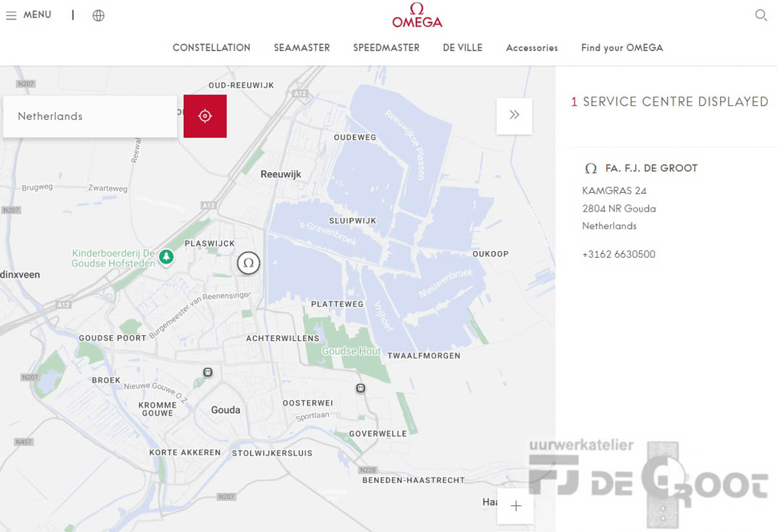Locate me with the red target button

tap(205, 116)
